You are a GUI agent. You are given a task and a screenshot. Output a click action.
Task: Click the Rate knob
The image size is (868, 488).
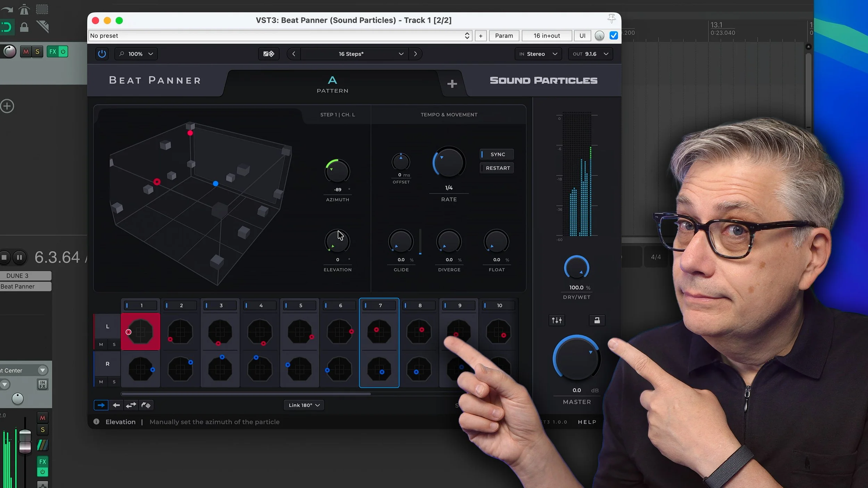pyautogui.click(x=449, y=162)
